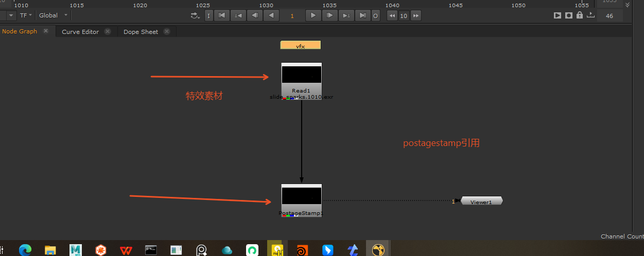Open the flipbook render icon
The image size is (644, 256).
coord(557,15)
